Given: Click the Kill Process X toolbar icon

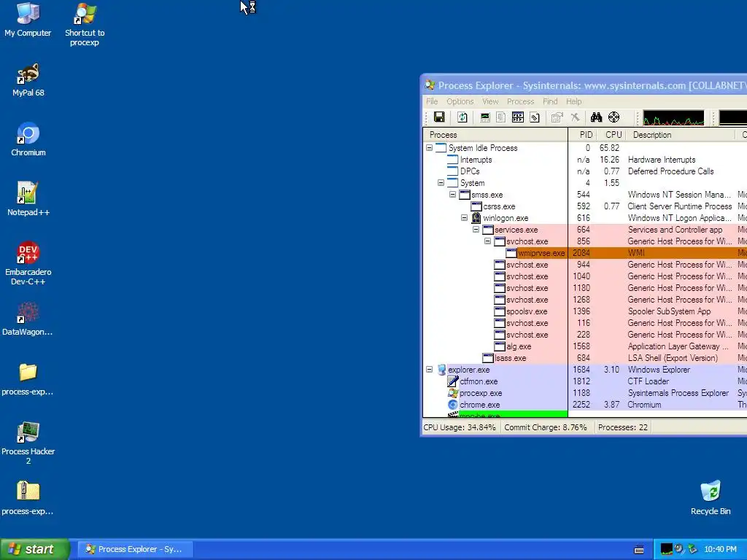Looking at the screenshot, I should tap(575, 117).
